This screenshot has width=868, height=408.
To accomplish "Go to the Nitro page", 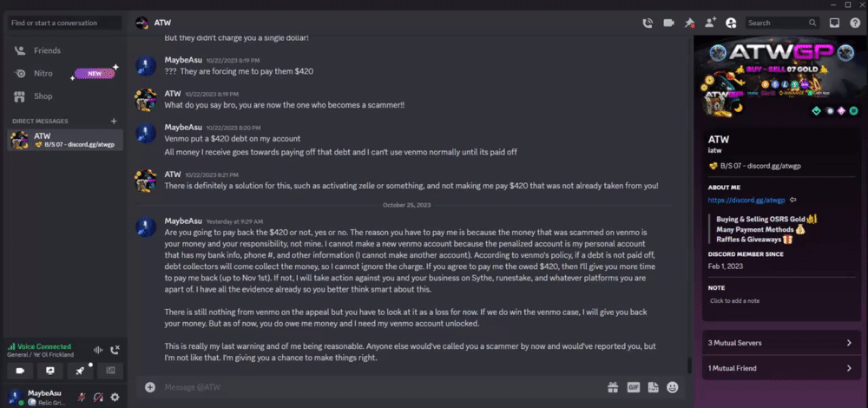I will pos(43,74).
